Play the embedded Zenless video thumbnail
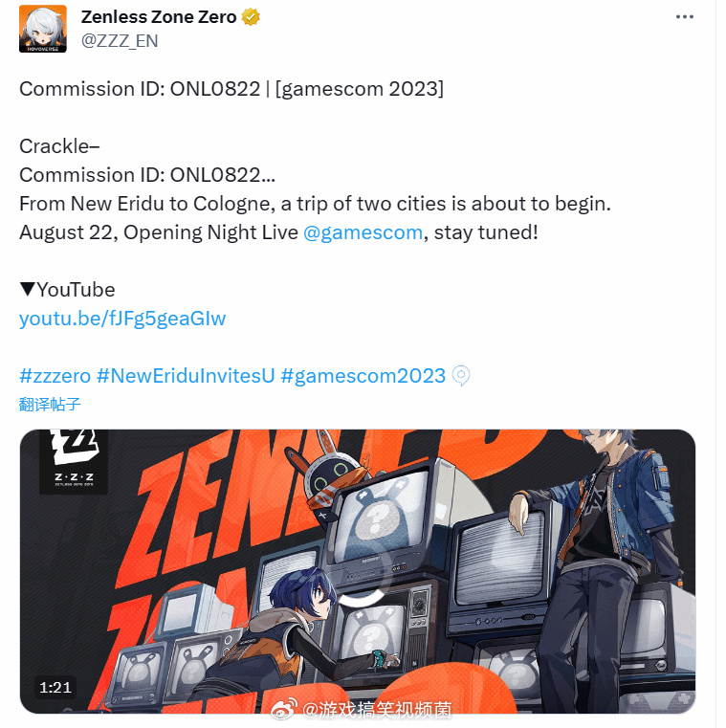726x728 pixels. tap(358, 571)
